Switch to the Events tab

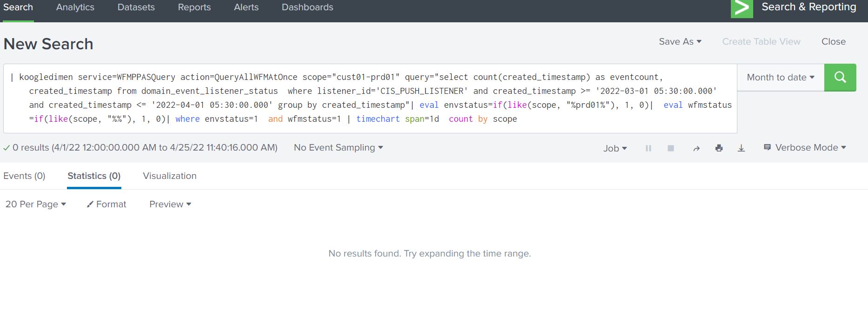click(x=24, y=176)
